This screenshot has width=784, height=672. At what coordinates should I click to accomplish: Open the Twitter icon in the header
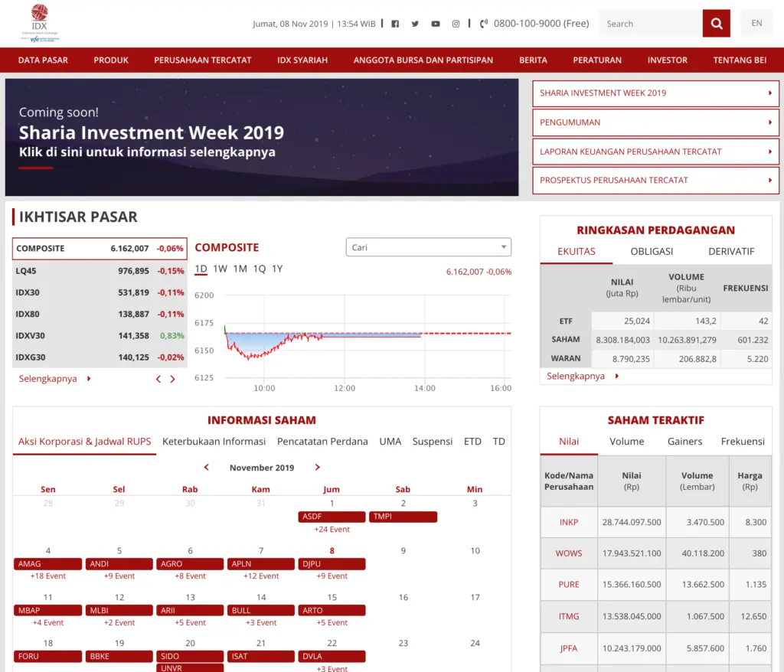(x=415, y=24)
